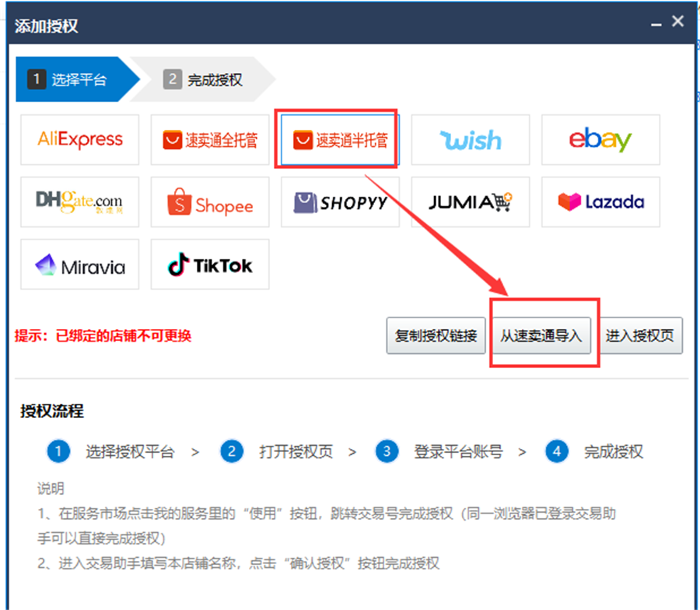Pick the SHOPYY platform tile
Screen dimensions: 700x610
coord(340,202)
